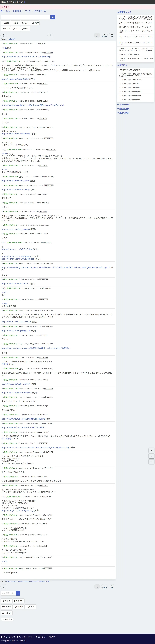Click the 書込履歴 history button
Screen dimensions: 155x644
(x=19, y=607)
